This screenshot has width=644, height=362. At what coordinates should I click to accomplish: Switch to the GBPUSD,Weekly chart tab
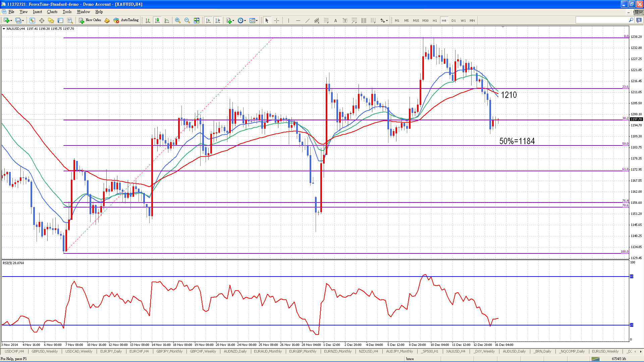[x=45, y=351]
